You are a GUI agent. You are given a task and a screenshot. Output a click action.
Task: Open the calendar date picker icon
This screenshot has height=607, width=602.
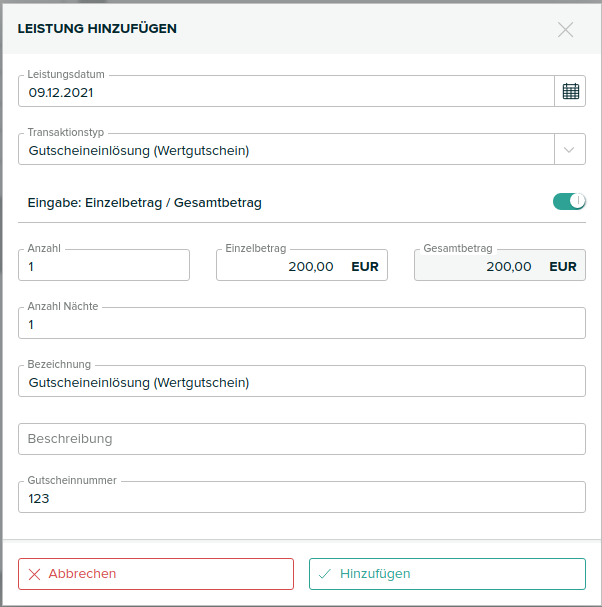click(570, 91)
